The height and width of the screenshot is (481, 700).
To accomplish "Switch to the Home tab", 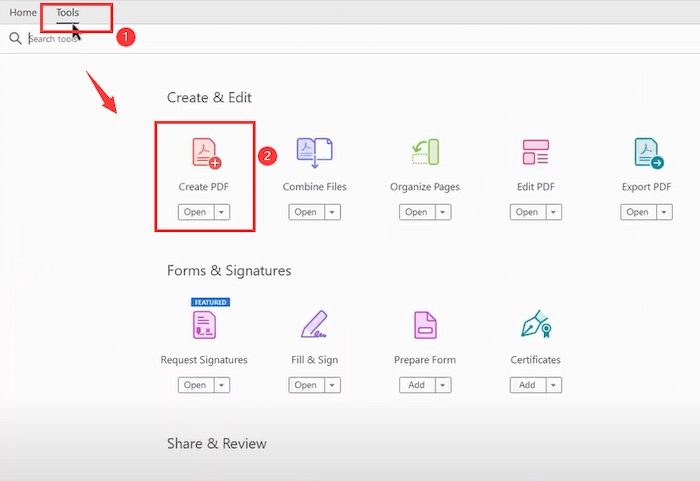I will (23, 13).
